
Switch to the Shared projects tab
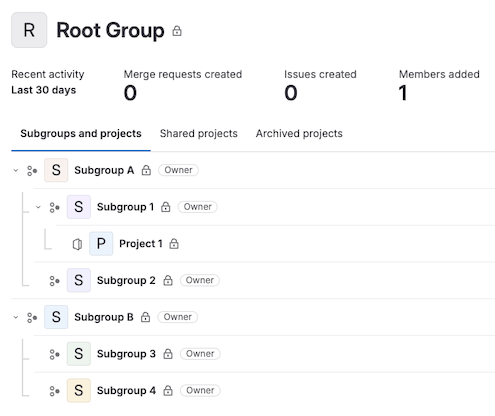pos(199,133)
